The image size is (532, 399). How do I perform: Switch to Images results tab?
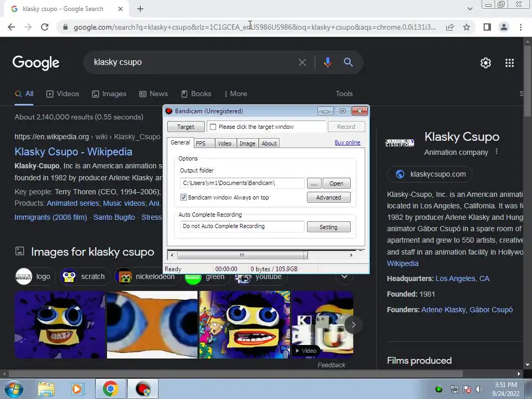click(x=109, y=94)
